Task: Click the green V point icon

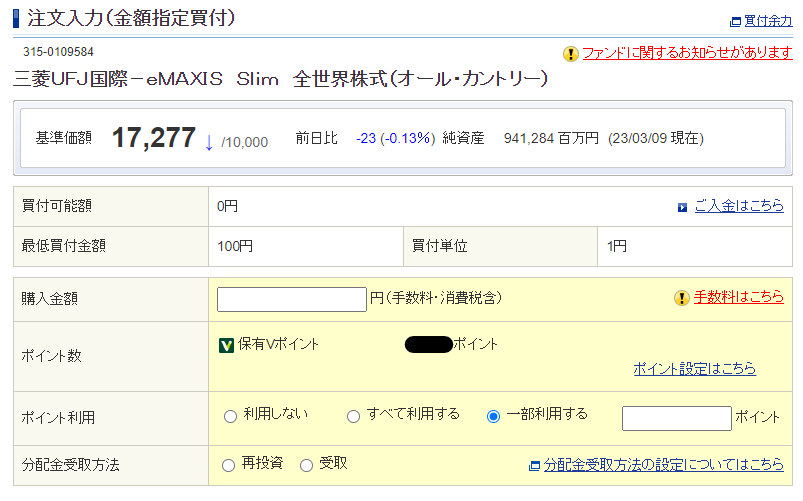Action: click(x=226, y=345)
